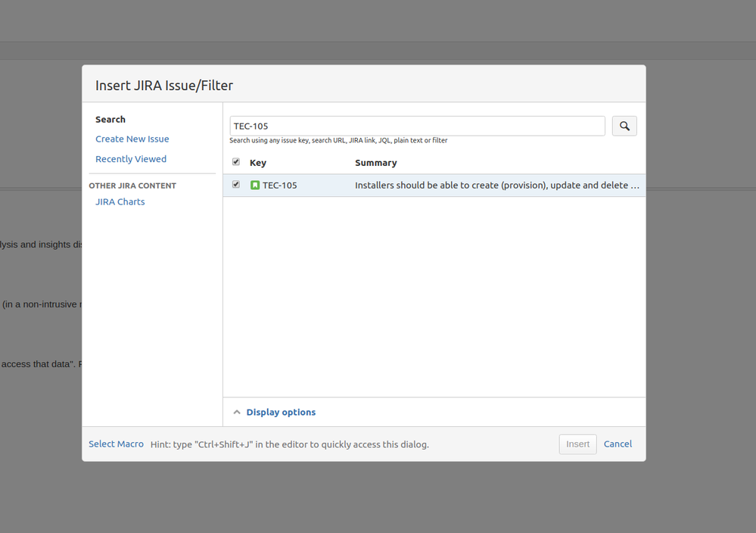Click the magnifier search button
This screenshot has width=756, height=533.
coord(624,126)
